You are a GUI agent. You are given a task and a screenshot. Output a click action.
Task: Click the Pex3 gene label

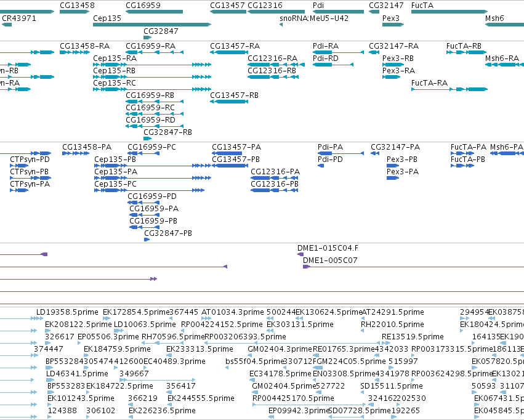390,18
